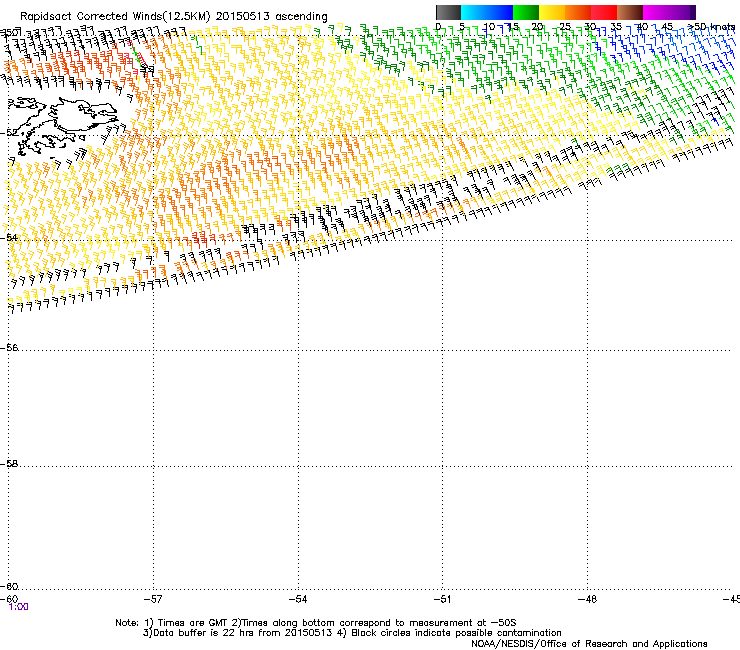This screenshot has height=650, width=740.
Task: Click the cyan 5-10 knots legend color
Action: [473, 12]
